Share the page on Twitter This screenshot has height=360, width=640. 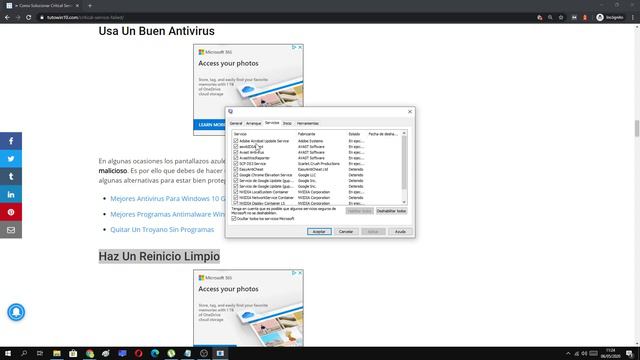pyautogui.click(x=11, y=159)
